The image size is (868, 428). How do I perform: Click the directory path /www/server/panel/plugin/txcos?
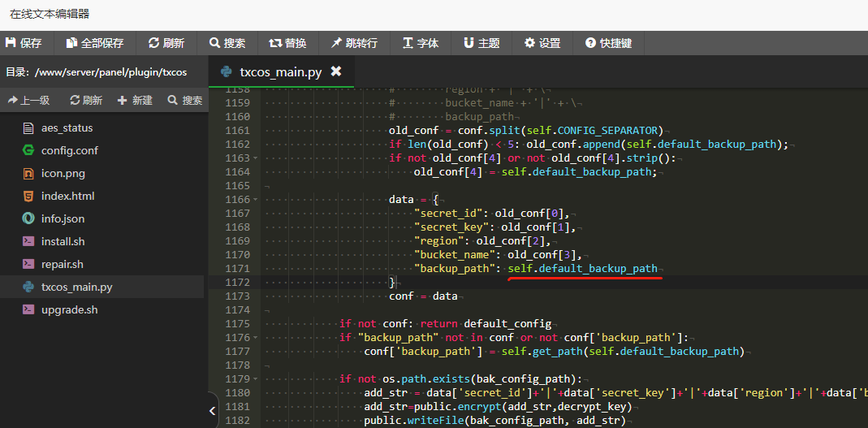coord(110,72)
